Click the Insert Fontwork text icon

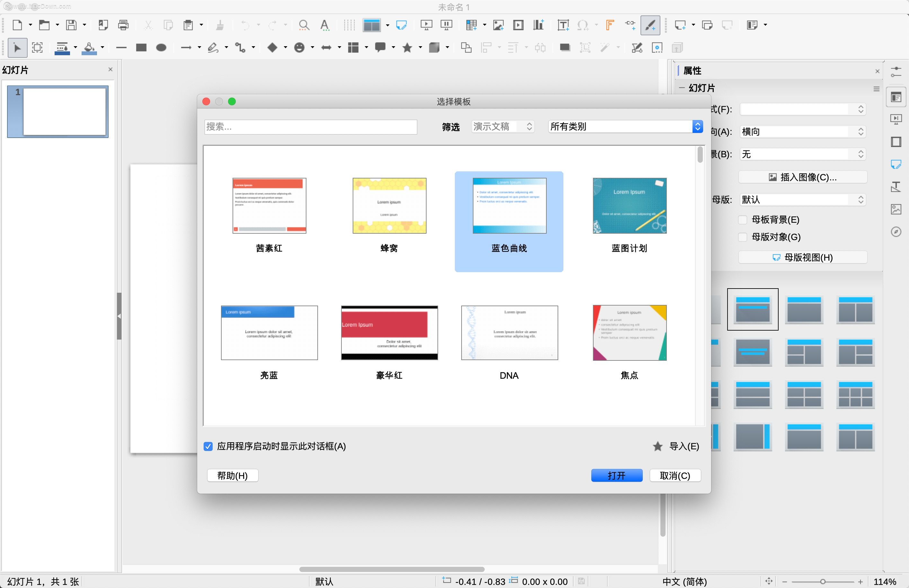click(x=610, y=25)
